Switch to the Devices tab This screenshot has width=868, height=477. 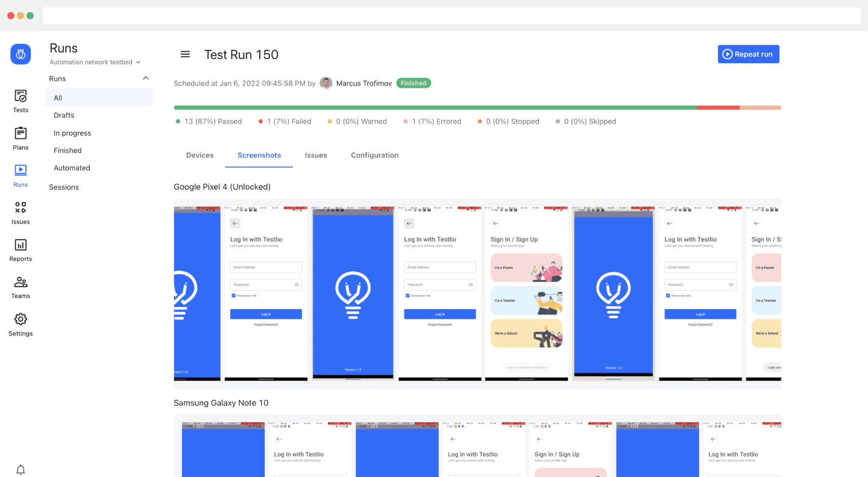click(200, 155)
